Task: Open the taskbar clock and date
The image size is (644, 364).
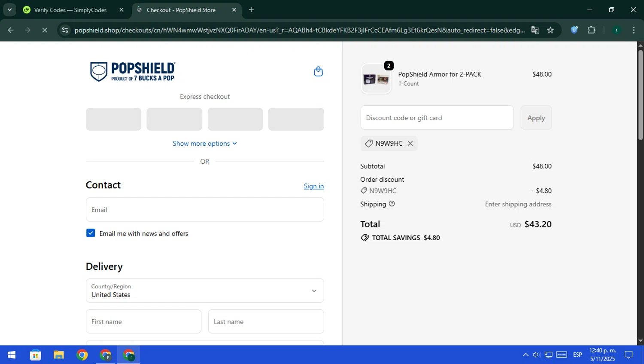Action: pos(602,355)
